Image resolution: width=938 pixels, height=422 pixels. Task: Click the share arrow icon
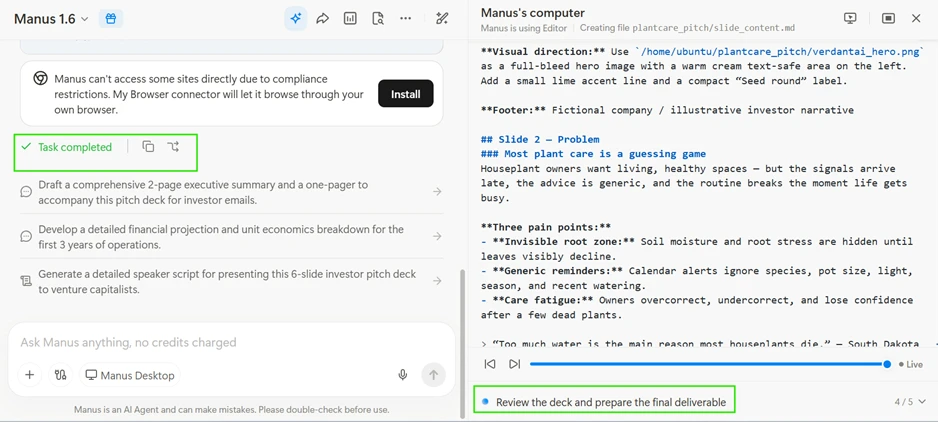pyautogui.click(x=323, y=19)
